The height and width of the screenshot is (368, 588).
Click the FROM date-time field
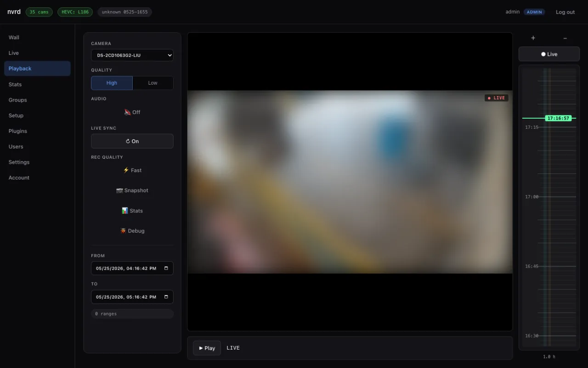pos(132,268)
